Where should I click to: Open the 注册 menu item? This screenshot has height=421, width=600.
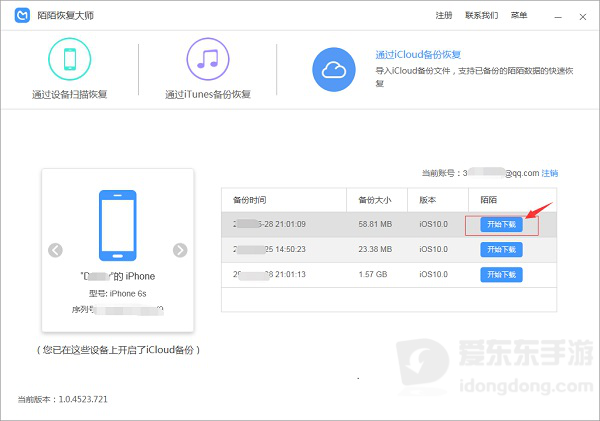(444, 15)
